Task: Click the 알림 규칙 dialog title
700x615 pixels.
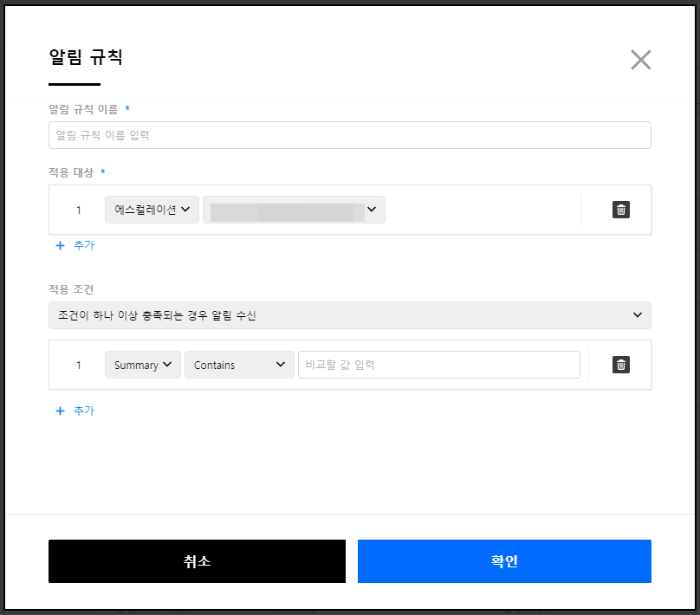Action: [86, 59]
